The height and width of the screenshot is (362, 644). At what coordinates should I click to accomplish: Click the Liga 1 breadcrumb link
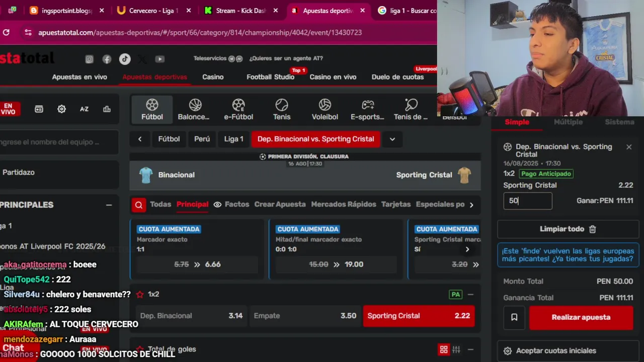pos(233,139)
